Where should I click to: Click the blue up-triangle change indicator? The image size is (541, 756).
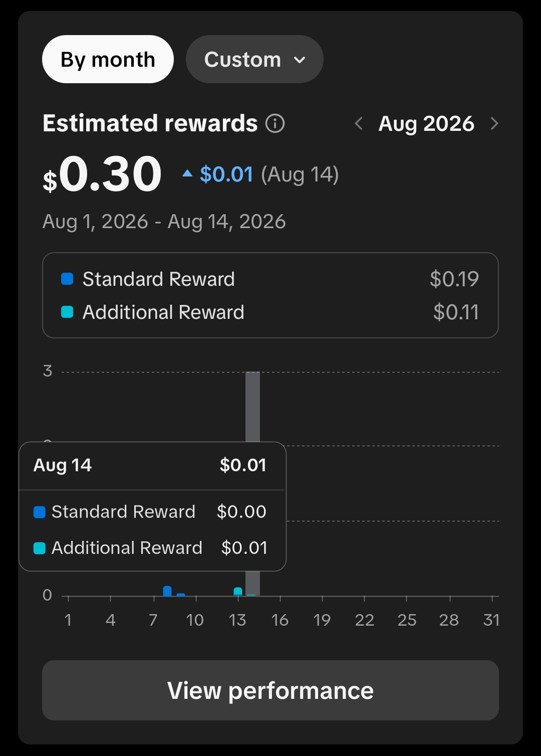click(187, 174)
